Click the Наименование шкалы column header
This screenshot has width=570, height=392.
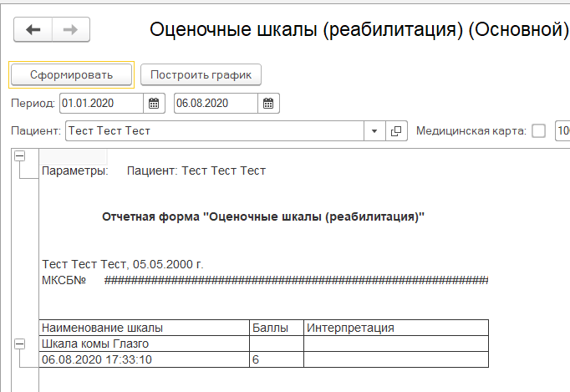[x=144, y=328]
